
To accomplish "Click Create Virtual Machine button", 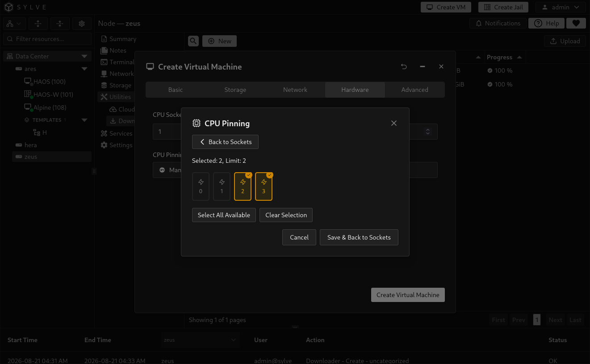I will (x=408, y=295).
